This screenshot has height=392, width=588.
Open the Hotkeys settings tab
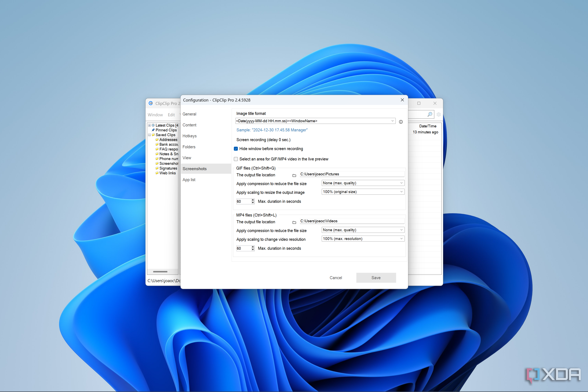(x=190, y=136)
